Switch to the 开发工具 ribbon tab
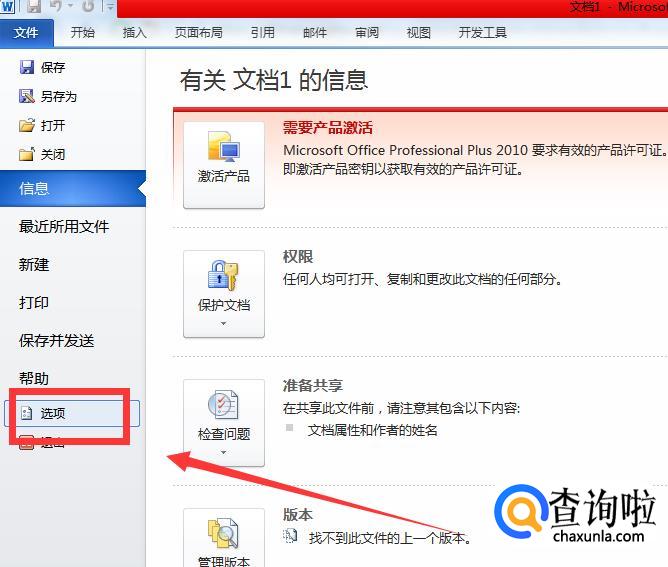668x567 pixels. pyautogui.click(x=483, y=33)
